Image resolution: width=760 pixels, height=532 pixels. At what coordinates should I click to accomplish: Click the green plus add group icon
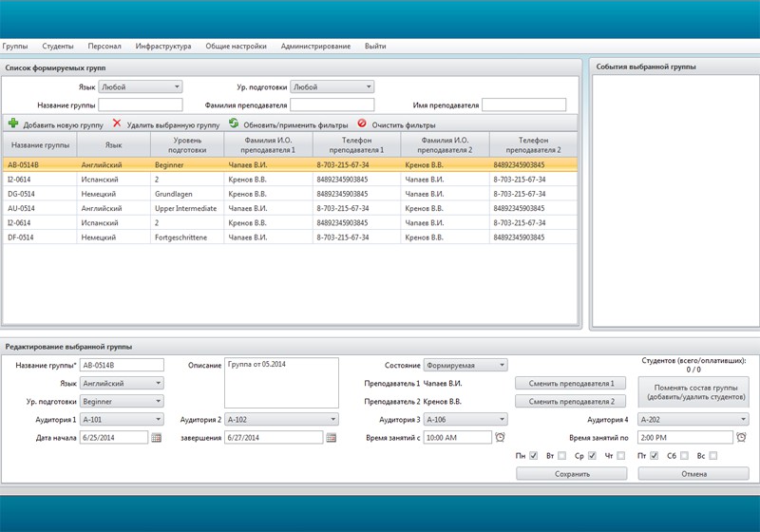tap(13, 123)
